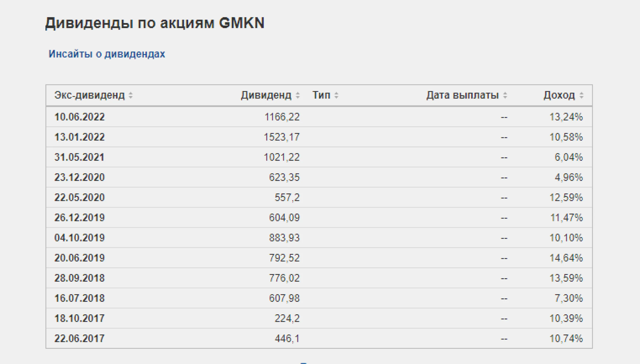
Task: Select dividend amount 224,2
Action: 287,318
